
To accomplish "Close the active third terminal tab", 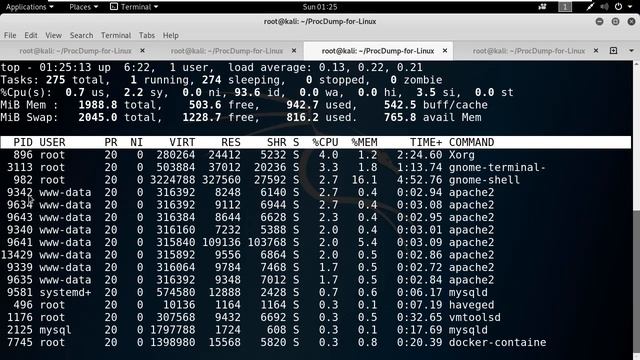I will (445, 51).
